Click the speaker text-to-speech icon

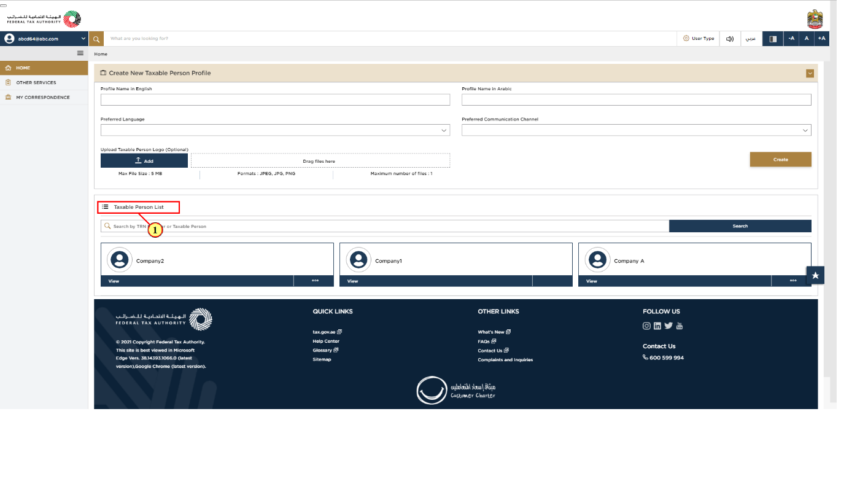730,39
